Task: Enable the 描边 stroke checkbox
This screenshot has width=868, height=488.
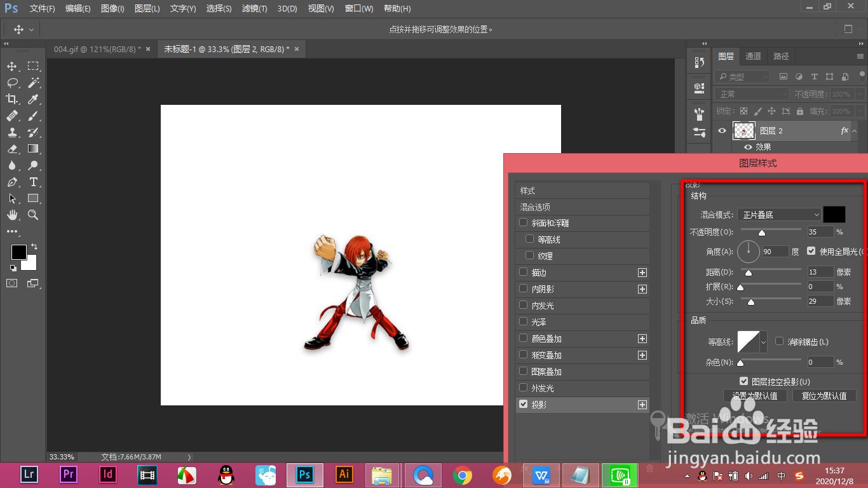Action: pyautogui.click(x=524, y=272)
